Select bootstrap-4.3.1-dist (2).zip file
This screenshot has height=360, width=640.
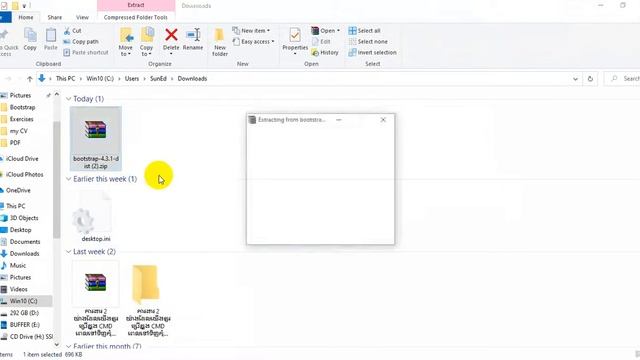coord(96,139)
